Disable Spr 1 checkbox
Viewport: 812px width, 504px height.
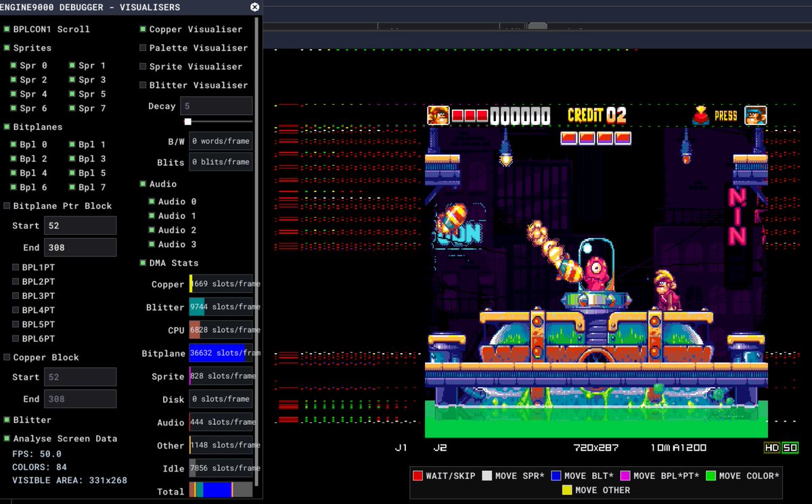tap(72, 66)
